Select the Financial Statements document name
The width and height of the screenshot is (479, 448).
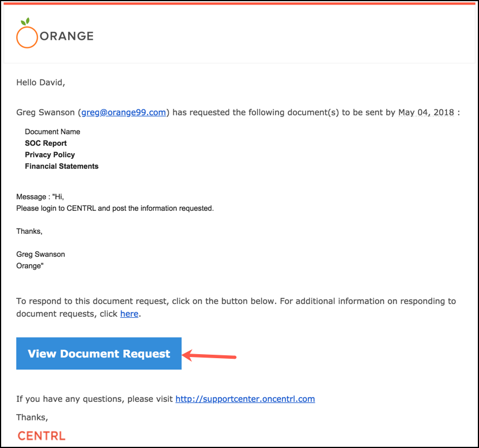coord(62,166)
